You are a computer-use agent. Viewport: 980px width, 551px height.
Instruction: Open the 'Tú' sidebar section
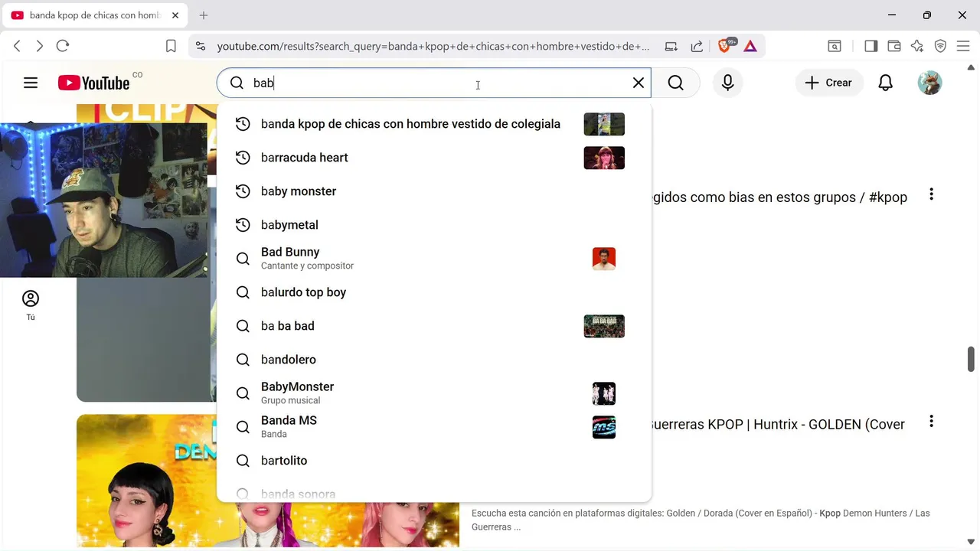pyautogui.click(x=31, y=305)
